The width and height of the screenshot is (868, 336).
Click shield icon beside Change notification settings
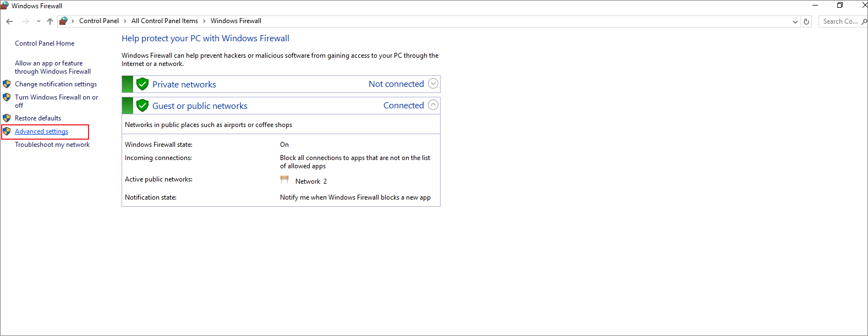(x=7, y=84)
